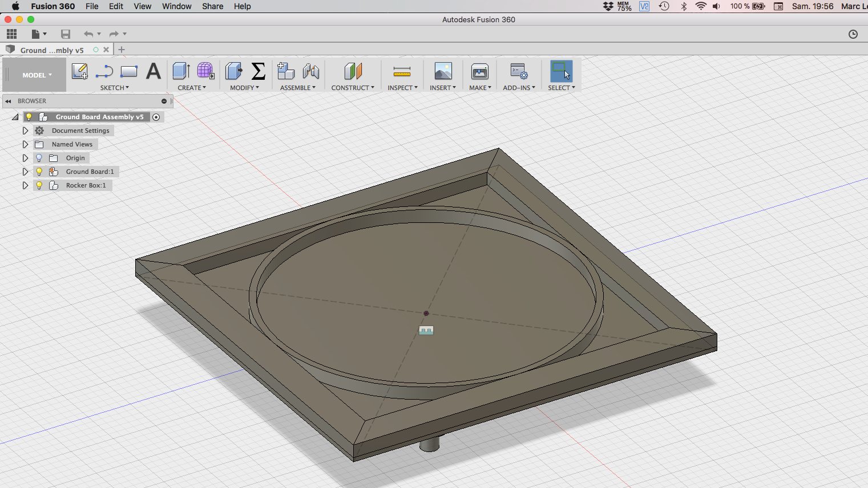The image size is (868, 488).
Task: Expand the Document Settings node
Action: pos(25,131)
